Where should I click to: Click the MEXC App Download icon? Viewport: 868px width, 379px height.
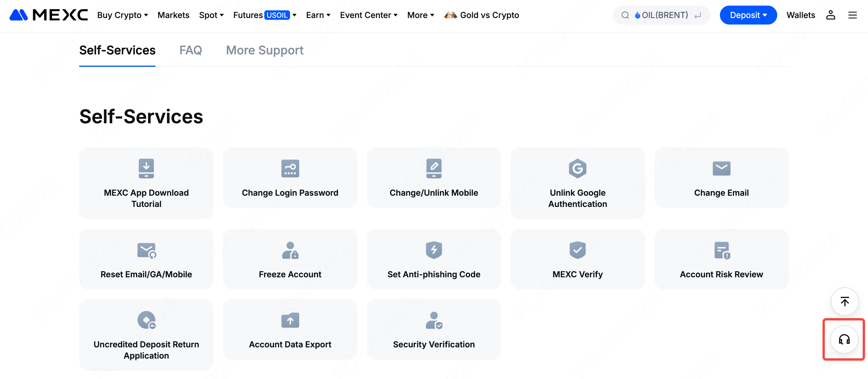tap(146, 169)
